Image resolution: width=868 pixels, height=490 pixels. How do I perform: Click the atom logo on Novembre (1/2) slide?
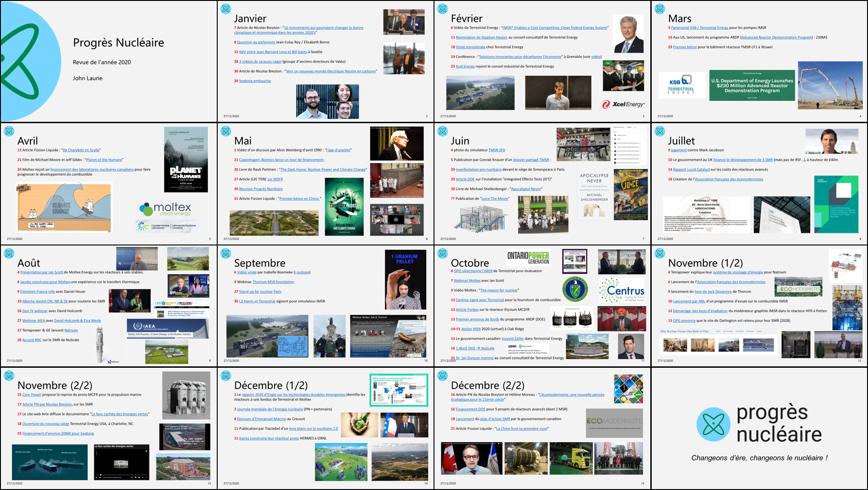[659, 254]
